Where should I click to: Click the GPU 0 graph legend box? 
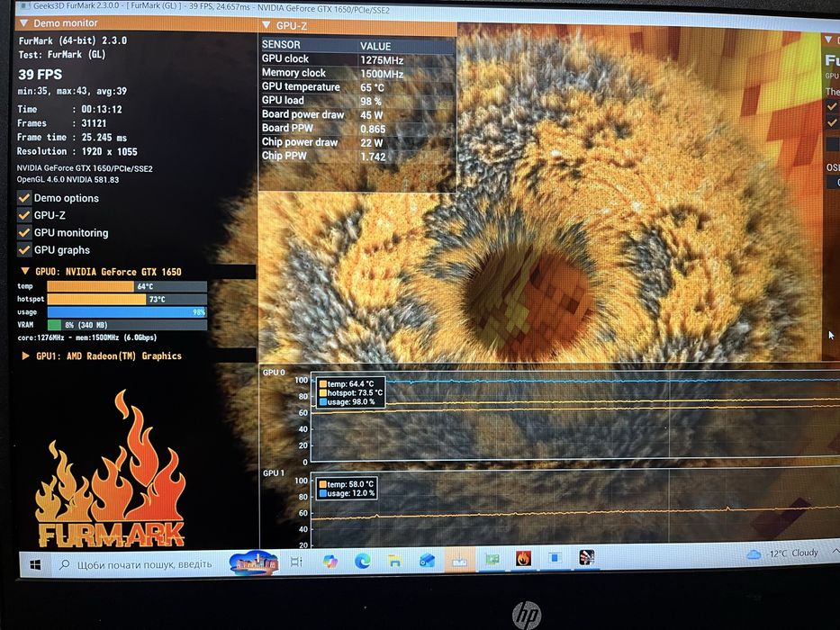[350, 392]
